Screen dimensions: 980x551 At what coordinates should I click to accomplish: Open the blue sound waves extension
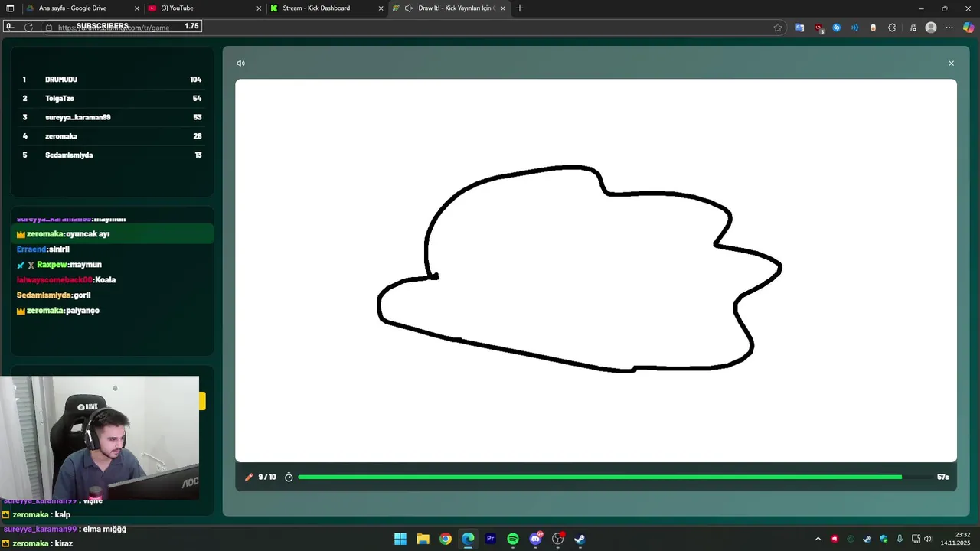855,28
